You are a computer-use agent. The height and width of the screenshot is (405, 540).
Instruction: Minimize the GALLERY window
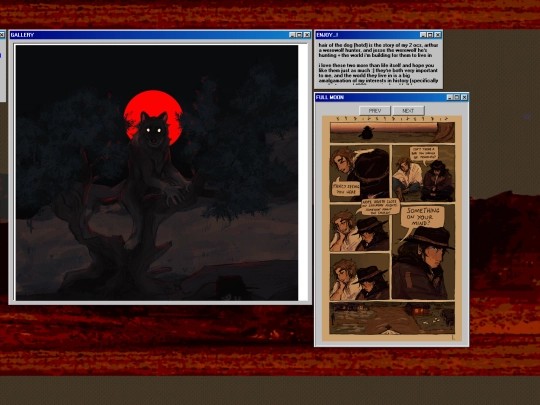(292, 35)
